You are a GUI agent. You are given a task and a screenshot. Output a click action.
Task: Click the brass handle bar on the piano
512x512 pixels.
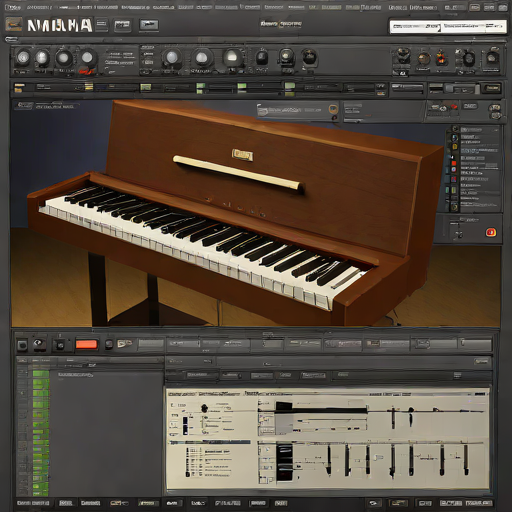(238, 173)
